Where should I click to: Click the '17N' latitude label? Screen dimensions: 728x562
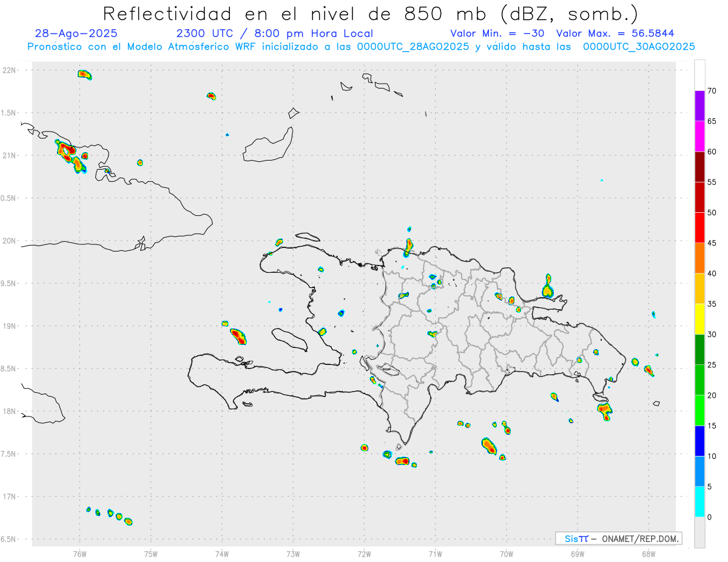click(x=9, y=497)
